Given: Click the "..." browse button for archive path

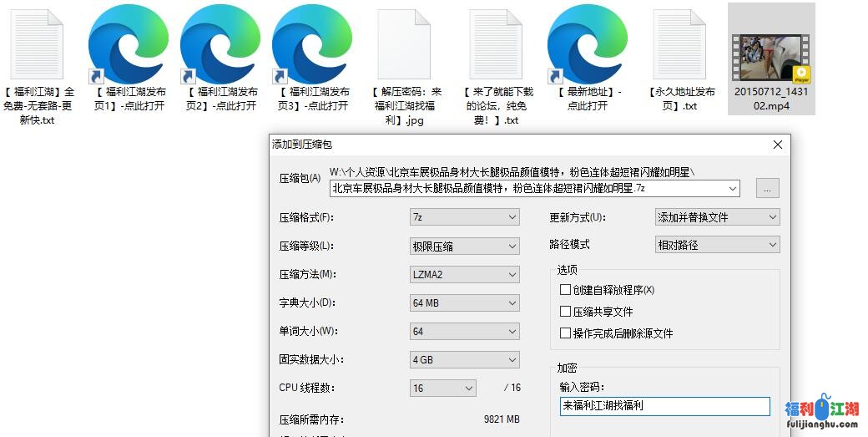Looking at the screenshot, I should 767,189.
